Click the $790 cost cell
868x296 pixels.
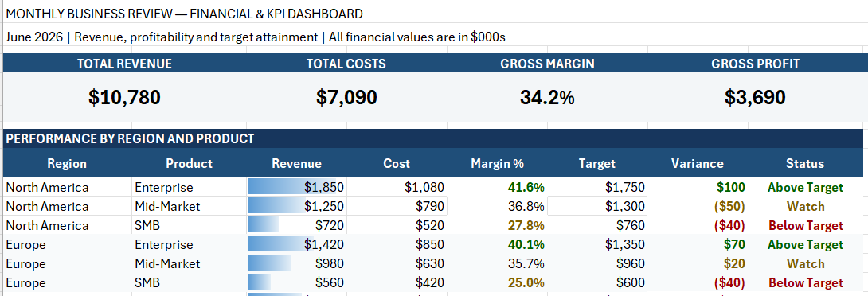pos(397,206)
